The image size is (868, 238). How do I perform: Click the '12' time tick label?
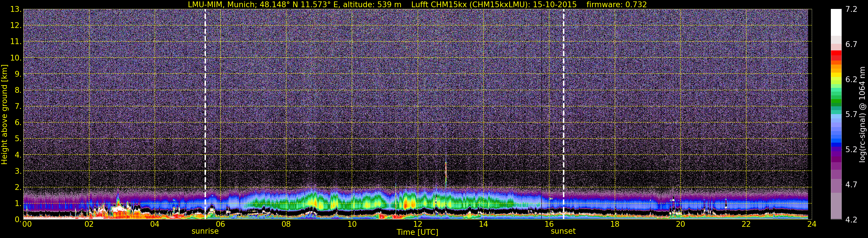[x=417, y=224]
